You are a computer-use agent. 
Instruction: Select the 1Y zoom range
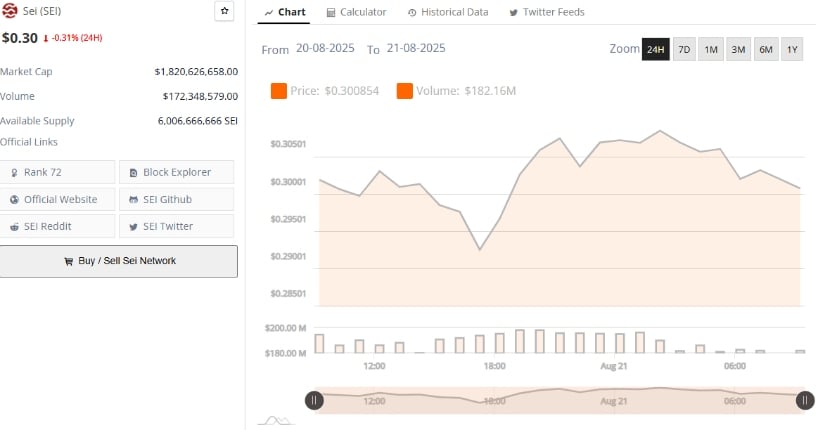point(792,49)
